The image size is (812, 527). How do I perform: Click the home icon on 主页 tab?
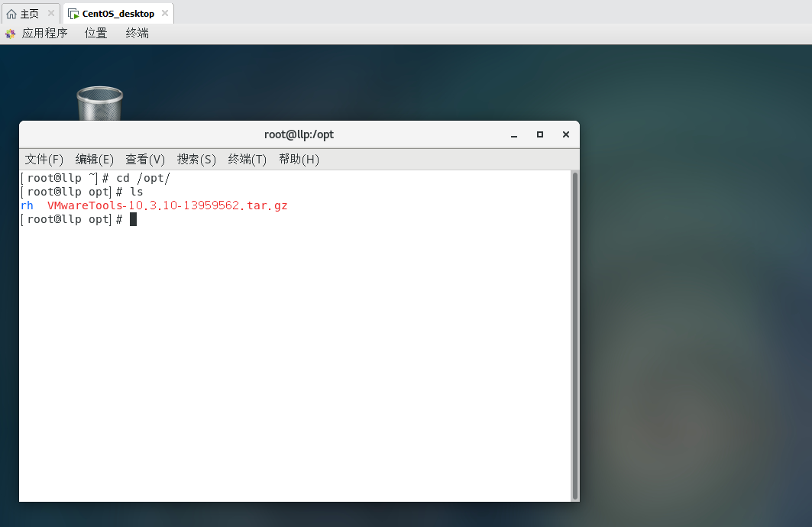pos(11,14)
